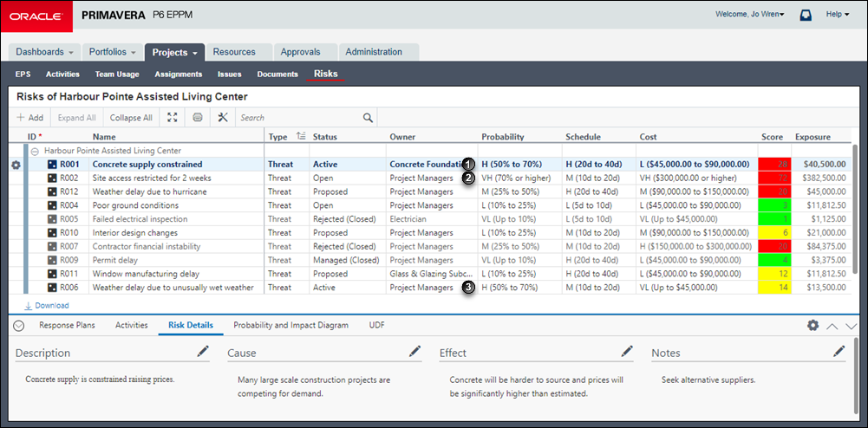Collapse detail window with circled chevron
The height and width of the screenshot is (428, 868).
tap(19, 326)
